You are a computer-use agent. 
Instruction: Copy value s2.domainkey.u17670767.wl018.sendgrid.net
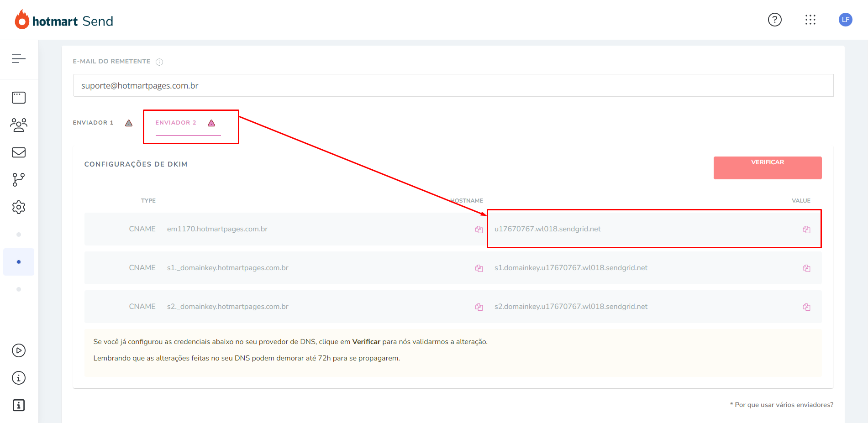coord(807,307)
